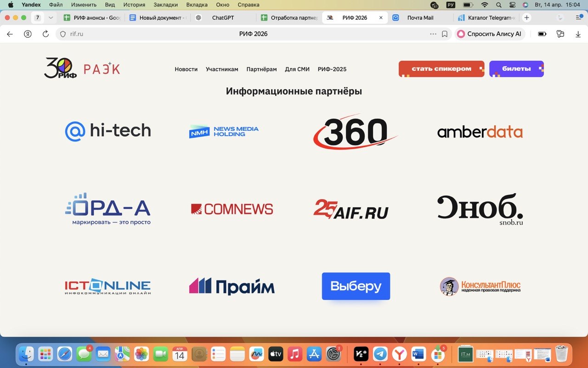Open the site protection shield icon
588x368 pixels.
(63, 34)
